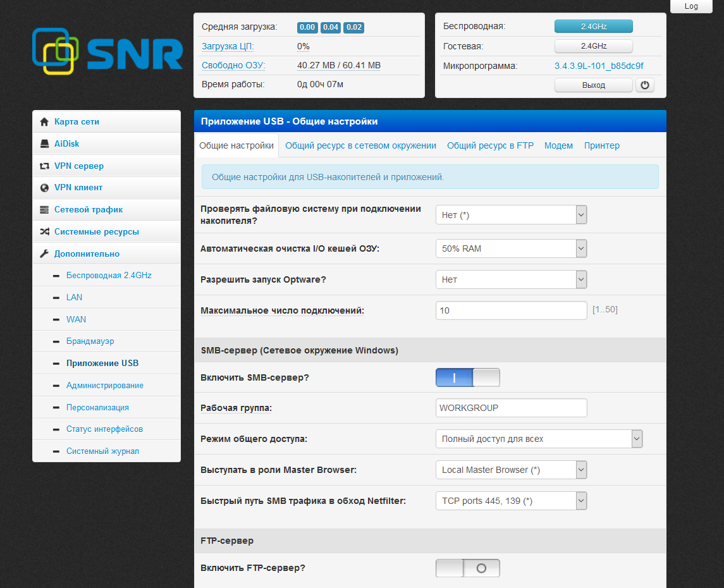Click the shuffle icon beside Системные ресурсы
The width and height of the screenshot is (724, 588).
tap(44, 231)
